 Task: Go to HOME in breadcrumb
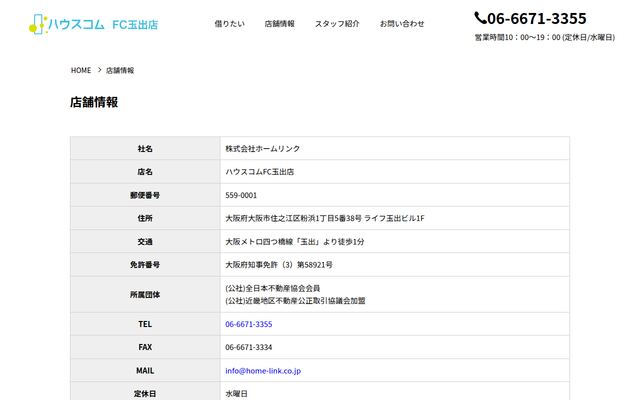81,70
